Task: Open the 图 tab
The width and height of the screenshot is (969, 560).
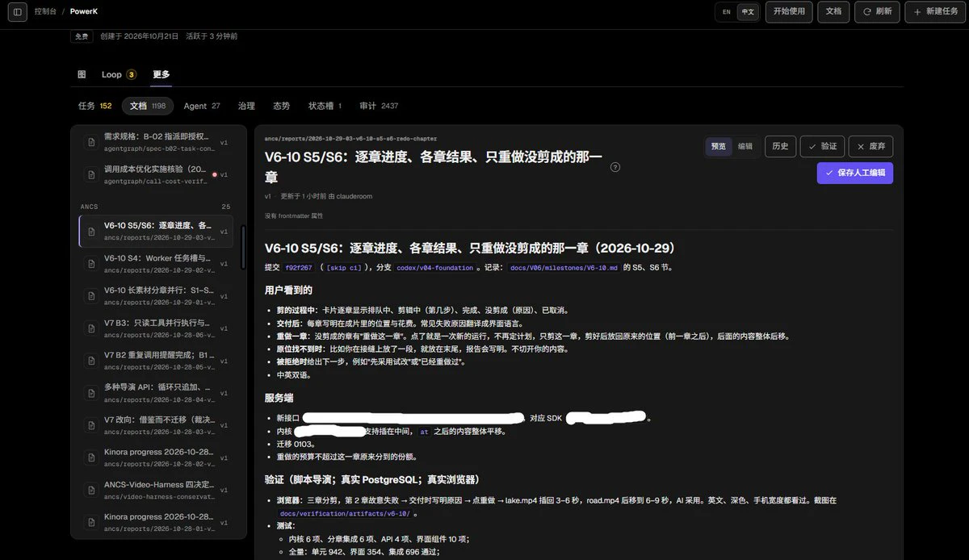Action: point(82,74)
